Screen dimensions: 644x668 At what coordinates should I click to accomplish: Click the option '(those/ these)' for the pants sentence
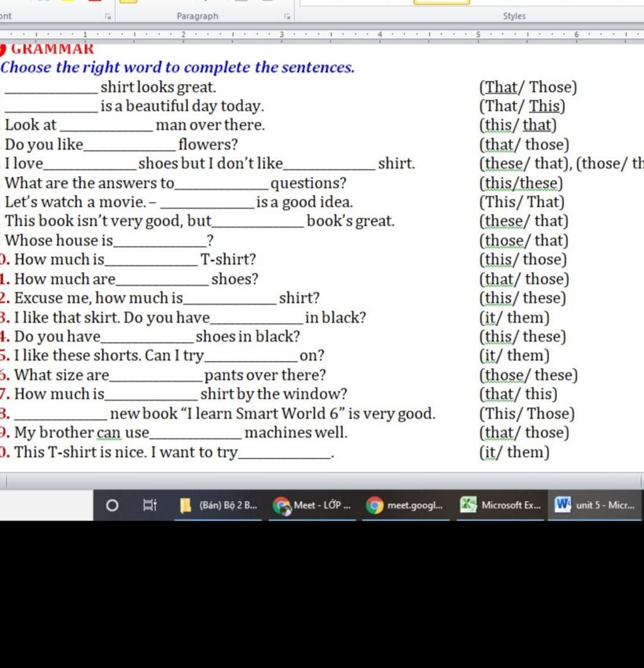coord(528,376)
